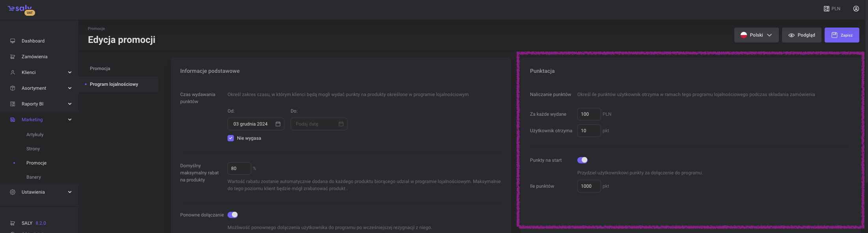This screenshot has width=868, height=233.
Task: Expand the Klienci menu section
Action: click(x=70, y=72)
